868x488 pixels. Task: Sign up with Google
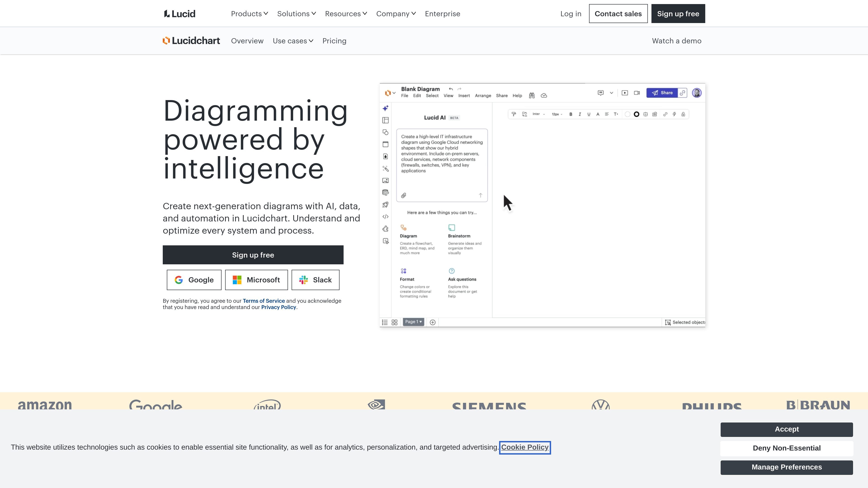[x=194, y=280]
